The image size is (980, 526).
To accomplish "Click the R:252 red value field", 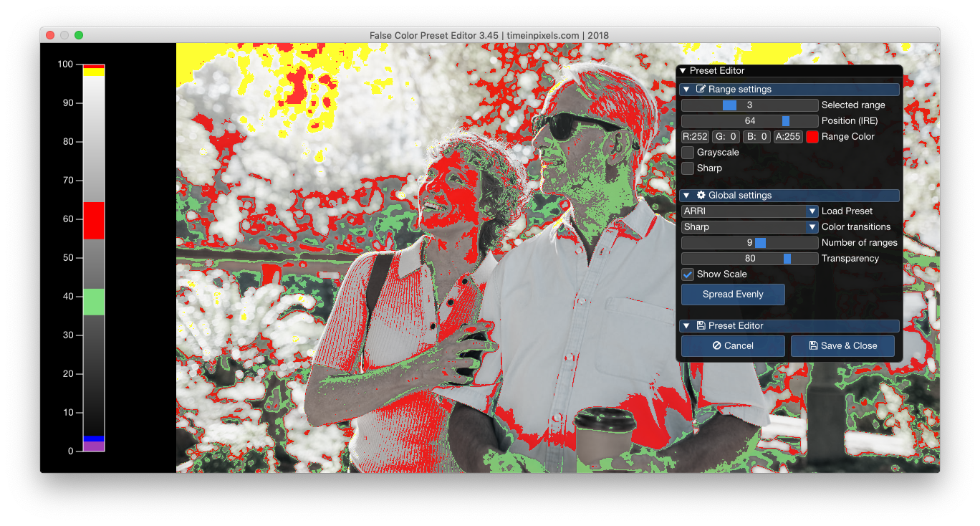I will [695, 137].
